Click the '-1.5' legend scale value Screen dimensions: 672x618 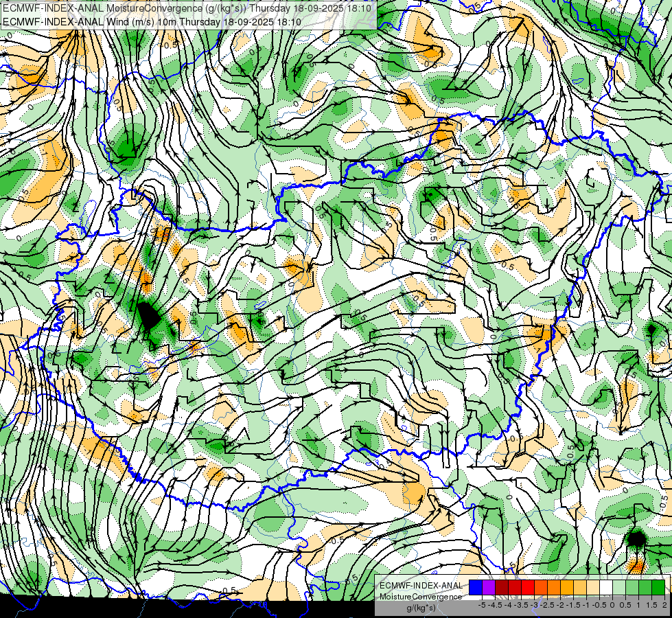point(573,605)
